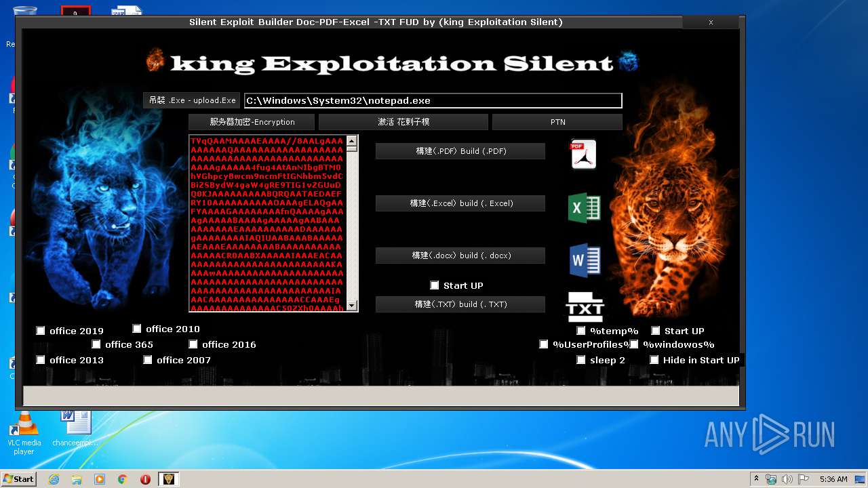
Task: Close the Silent Exploit Builder window
Action: (711, 22)
